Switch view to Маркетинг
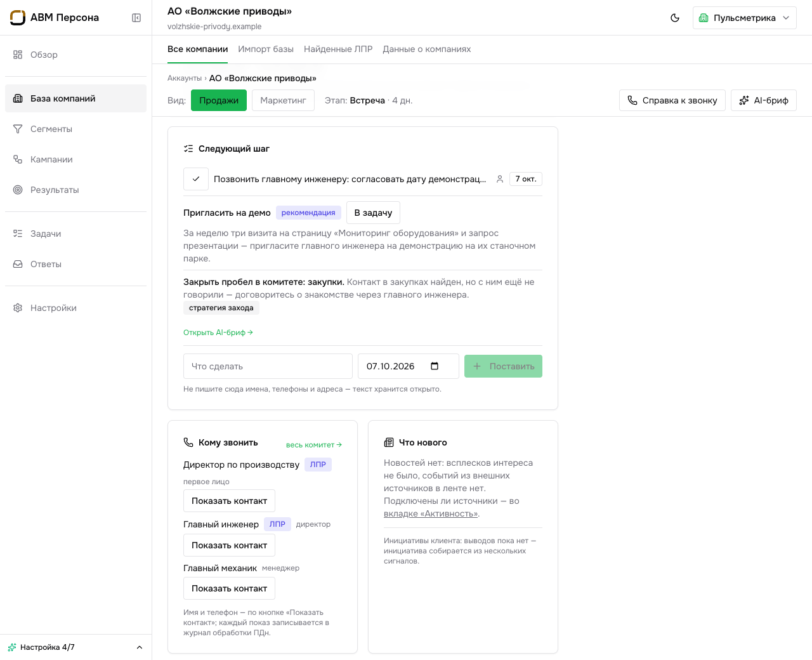This screenshot has width=812, height=660. [283, 100]
